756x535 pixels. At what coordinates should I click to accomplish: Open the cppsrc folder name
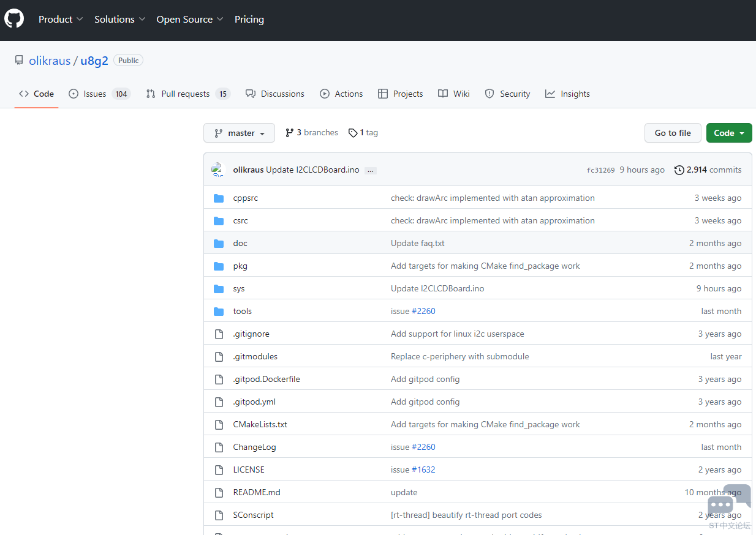click(246, 198)
